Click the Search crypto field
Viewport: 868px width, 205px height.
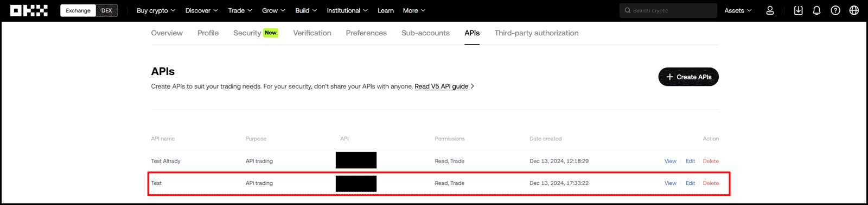click(x=668, y=10)
